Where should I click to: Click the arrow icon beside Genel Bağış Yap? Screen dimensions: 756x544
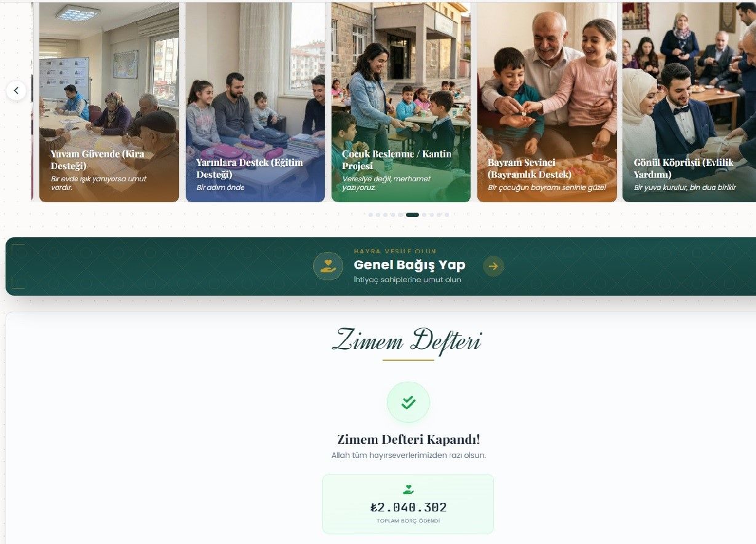493,266
